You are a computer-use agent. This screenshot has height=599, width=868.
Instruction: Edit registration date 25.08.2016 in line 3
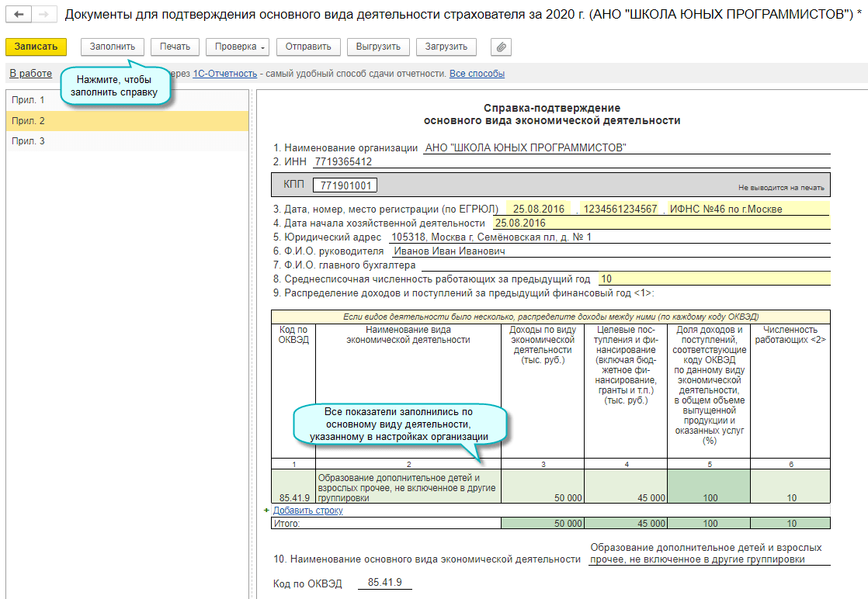click(538, 209)
